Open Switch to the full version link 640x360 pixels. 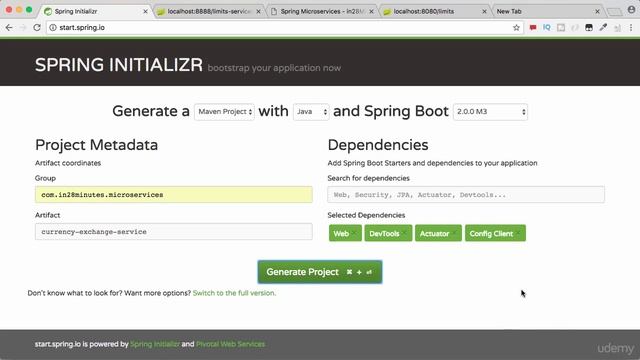coord(234,293)
